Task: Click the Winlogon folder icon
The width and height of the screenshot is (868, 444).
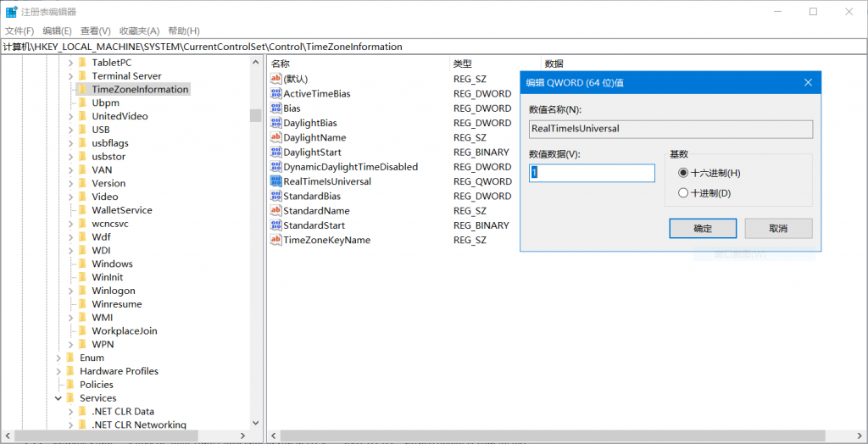Action: pos(82,291)
